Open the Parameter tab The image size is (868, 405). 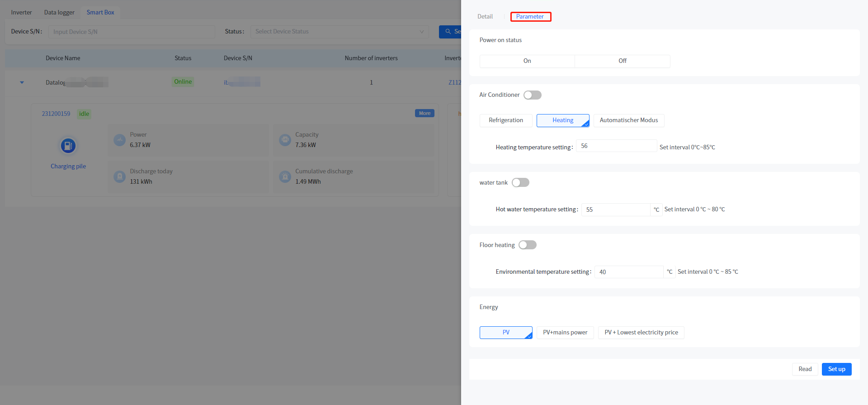(x=530, y=17)
